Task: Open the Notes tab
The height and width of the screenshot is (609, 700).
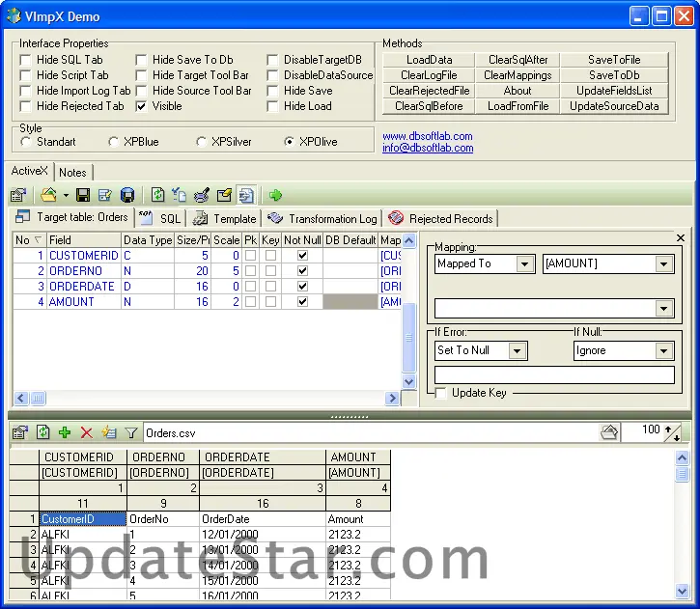Action: (x=72, y=172)
